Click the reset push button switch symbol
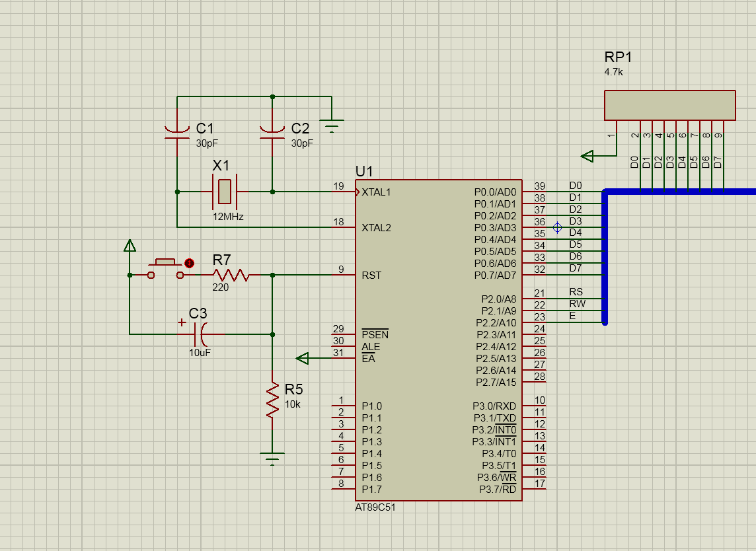Image resolution: width=756 pixels, height=551 pixels. click(x=165, y=268)
